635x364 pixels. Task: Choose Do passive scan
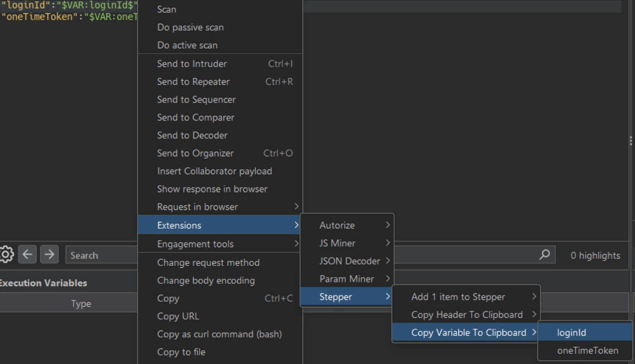[x=220, y=27]
